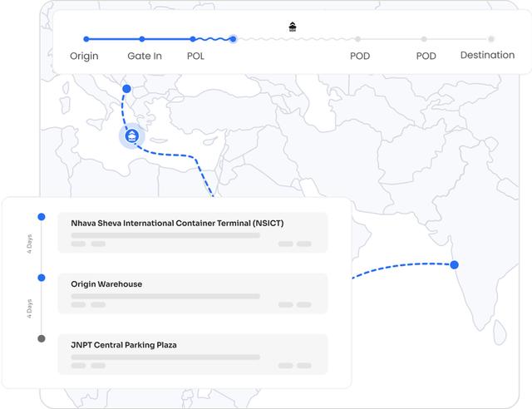Click the blue route endpoint dot in India
Image resolution: width=532 pixels, height=409 pixels.
coord(454,265)
